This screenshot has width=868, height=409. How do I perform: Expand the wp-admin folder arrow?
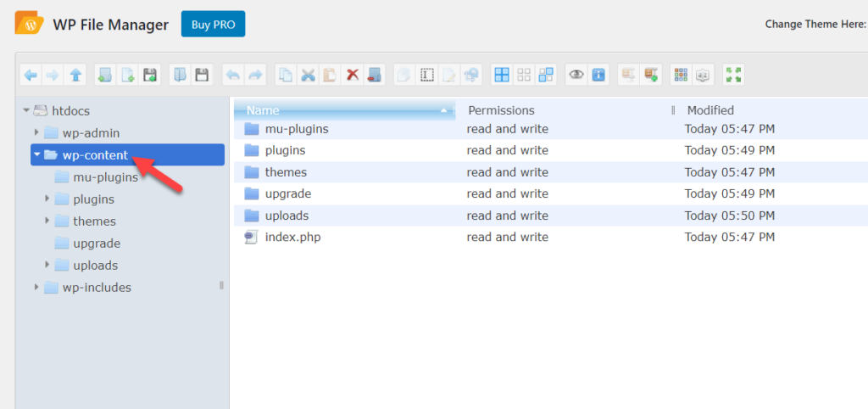click(x=36, y=132)
